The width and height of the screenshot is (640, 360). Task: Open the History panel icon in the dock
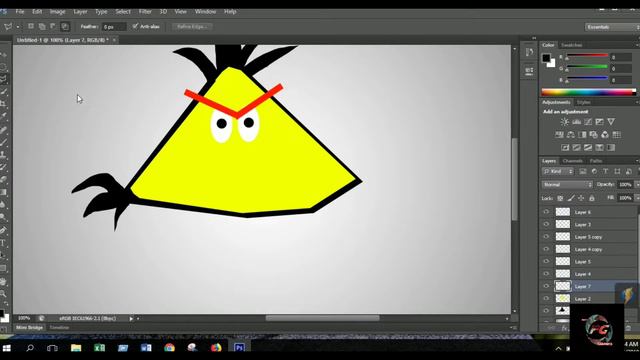529,52
